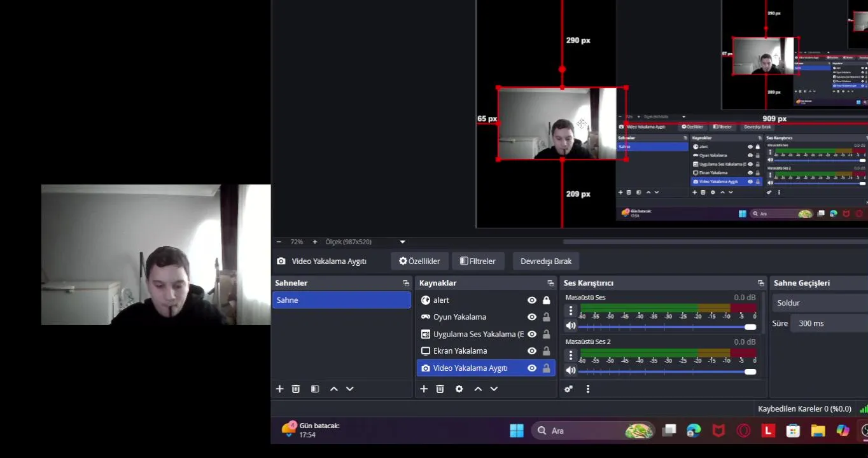Unlock the alert source
The height and width of the screenshot is (458, 868).
pyautogui.click(x=546, y=300)
